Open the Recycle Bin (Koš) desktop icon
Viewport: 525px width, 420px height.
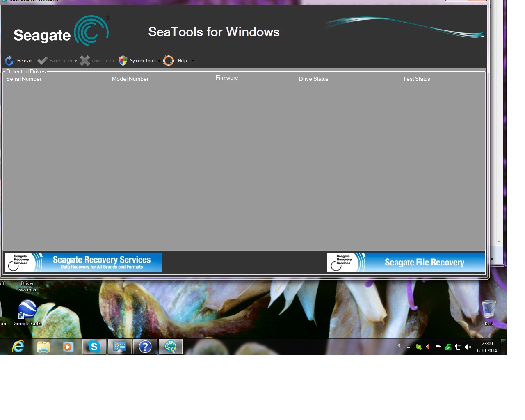tap(488, 313)
